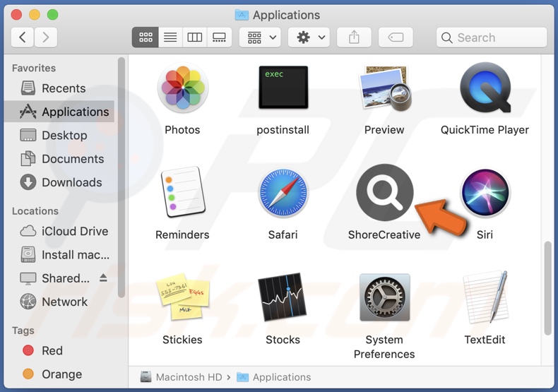Open the Photos app icon
This screenshot has height=392, width=558.
pyautogui.click(x=182, y=88)
